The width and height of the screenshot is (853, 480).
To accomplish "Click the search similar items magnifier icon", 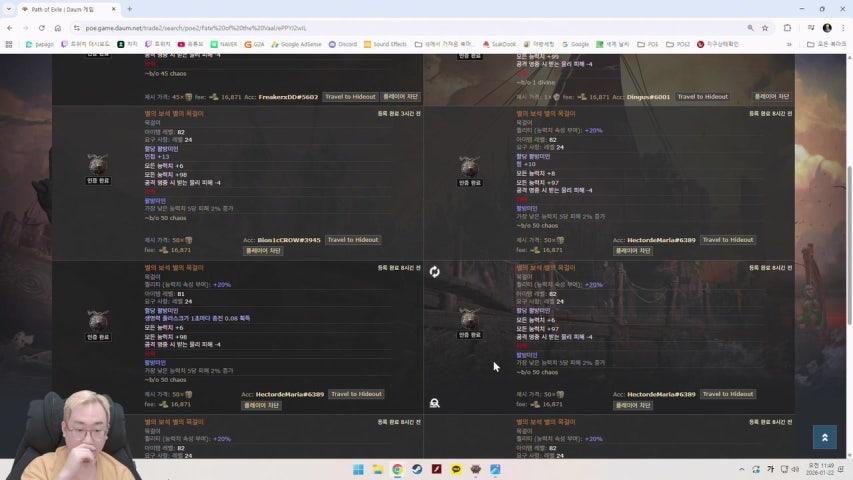I will pyautogui.click(x=434, y=403).
